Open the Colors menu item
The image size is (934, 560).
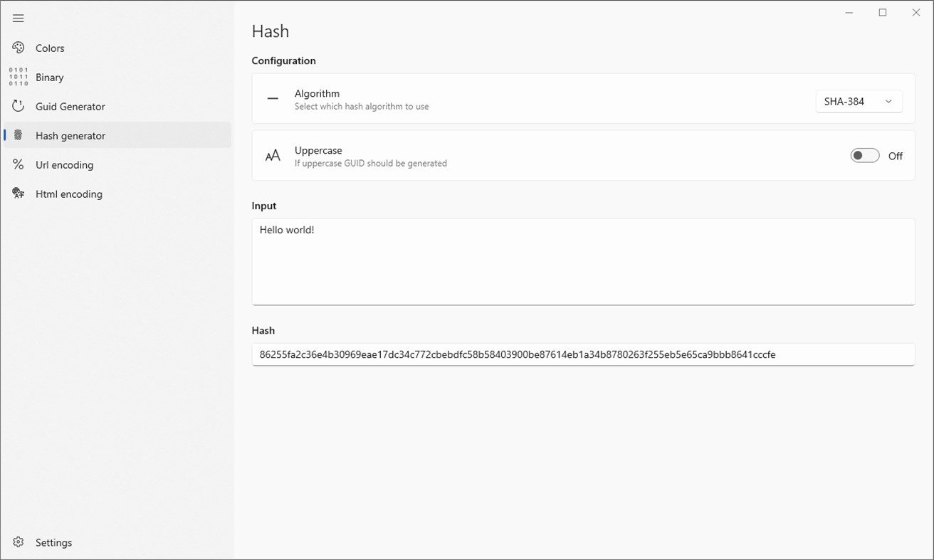coord(50,48)
